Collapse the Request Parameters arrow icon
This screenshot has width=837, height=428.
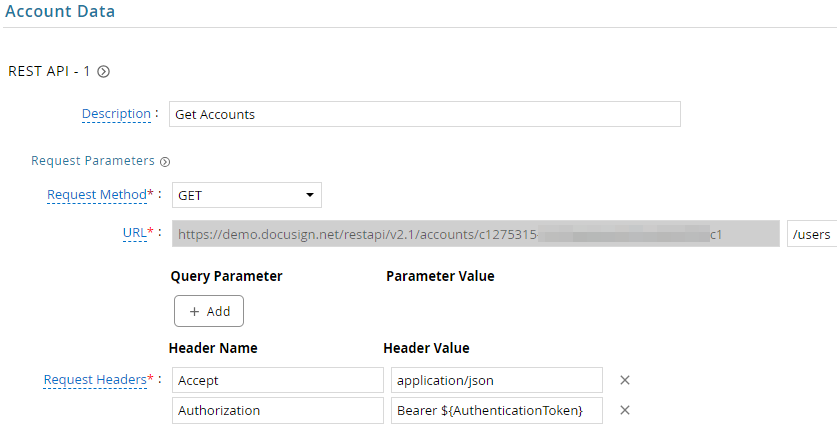point(165,162)
